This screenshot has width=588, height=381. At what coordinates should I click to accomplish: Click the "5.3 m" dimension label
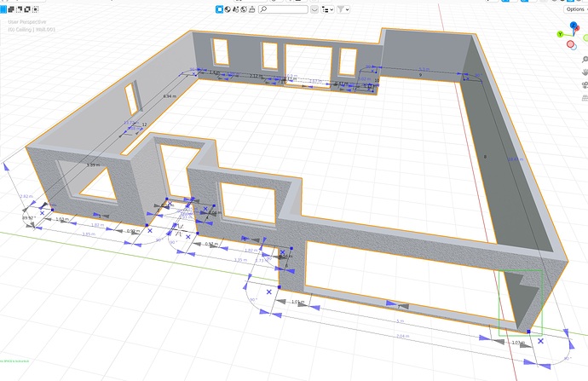424,69
